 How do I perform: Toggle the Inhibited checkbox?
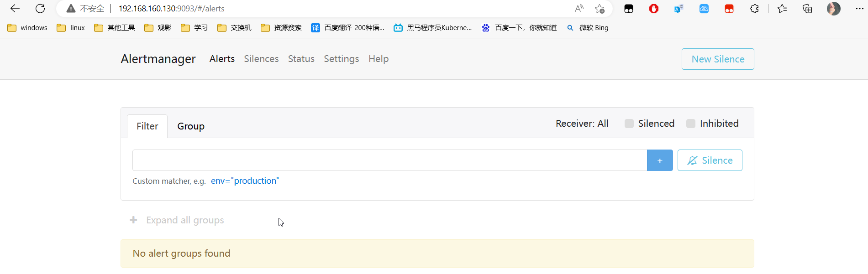(691, 124)
